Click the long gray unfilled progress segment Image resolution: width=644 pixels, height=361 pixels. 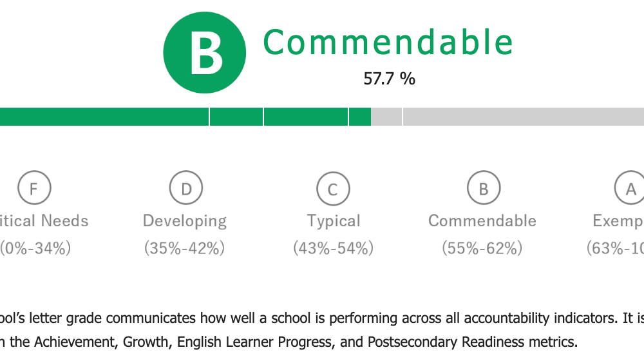[x=524, y=117]
